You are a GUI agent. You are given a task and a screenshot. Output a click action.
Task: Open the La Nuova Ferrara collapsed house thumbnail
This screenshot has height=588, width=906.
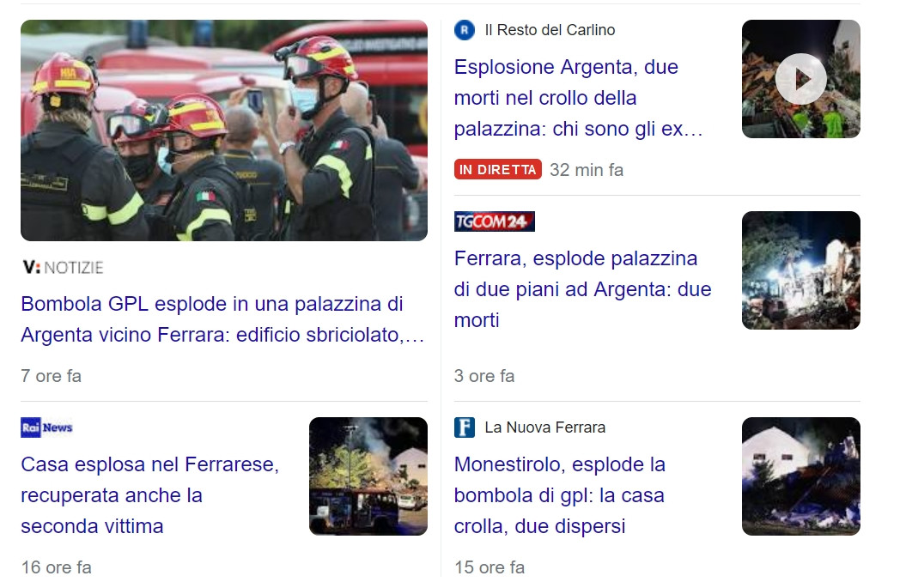801,476
